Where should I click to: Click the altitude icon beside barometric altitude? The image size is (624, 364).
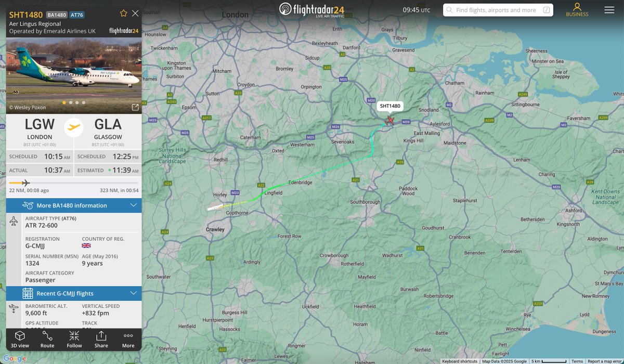[x=14, y=309]
